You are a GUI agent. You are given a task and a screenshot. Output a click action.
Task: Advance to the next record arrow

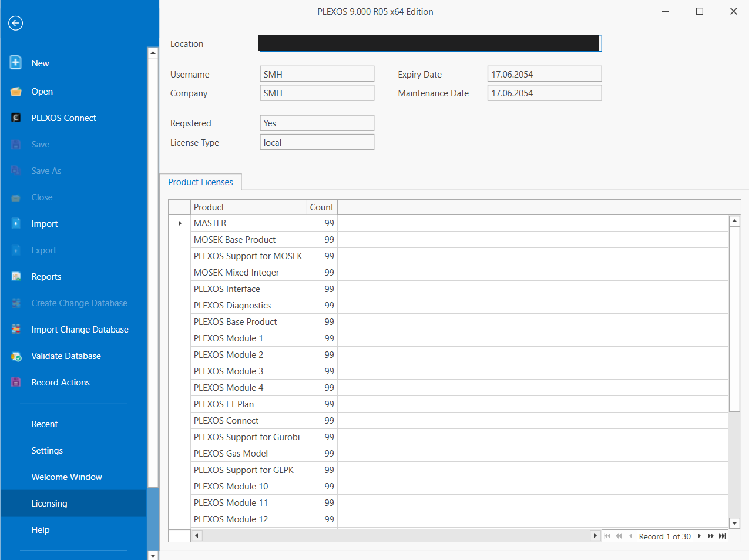coord(699,536)
